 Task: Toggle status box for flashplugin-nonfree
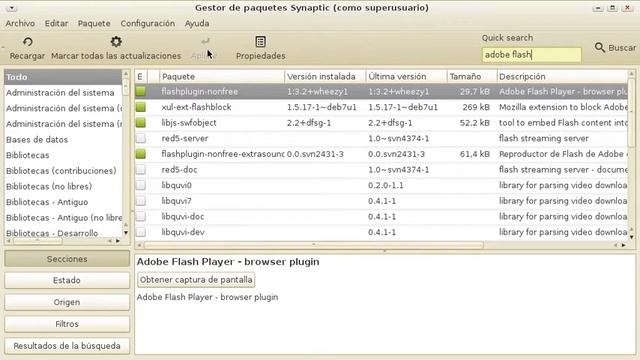pyautogui.click(x=141, y=91)
